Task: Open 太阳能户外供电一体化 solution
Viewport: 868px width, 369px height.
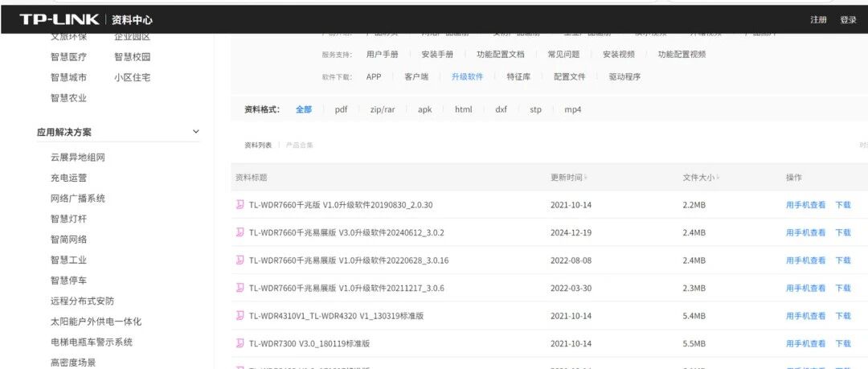Action: point(96,322)
